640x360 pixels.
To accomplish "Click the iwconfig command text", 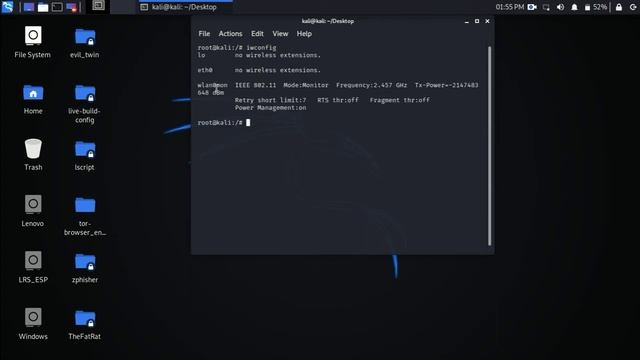I will click(x=261, y=48).
